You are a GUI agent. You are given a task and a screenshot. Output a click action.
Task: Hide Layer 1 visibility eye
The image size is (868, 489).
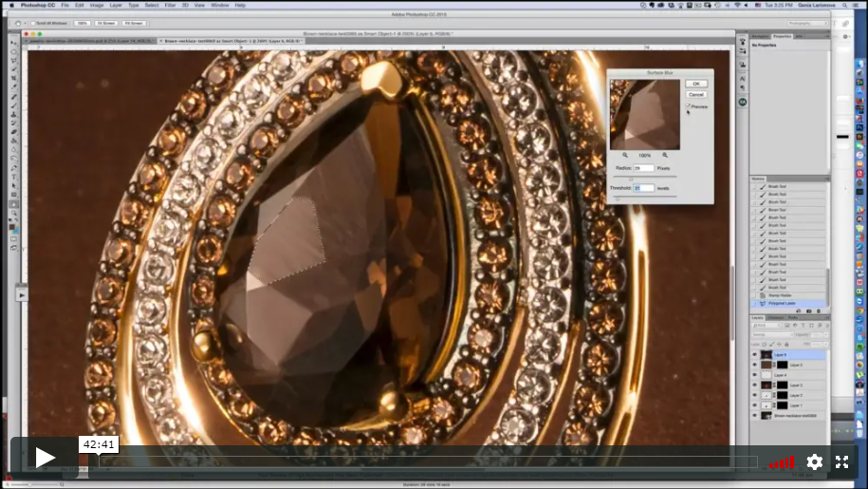pos(754,405)
